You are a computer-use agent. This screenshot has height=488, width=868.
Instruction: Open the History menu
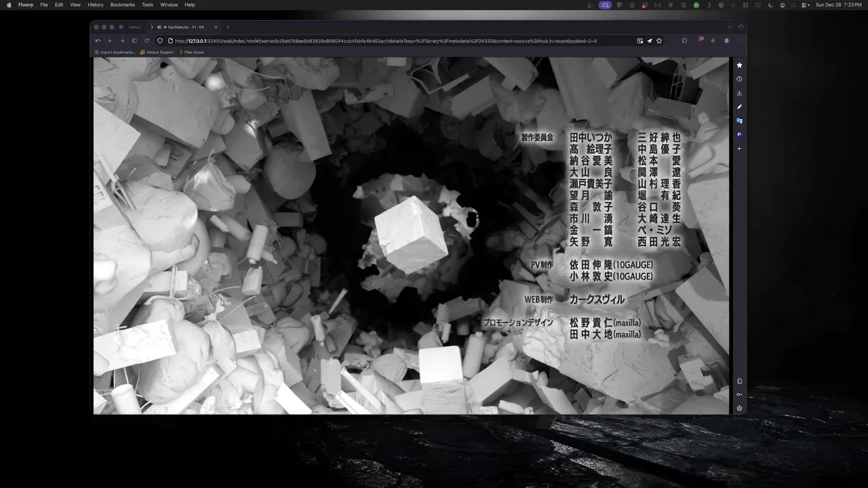click(96, 5)
